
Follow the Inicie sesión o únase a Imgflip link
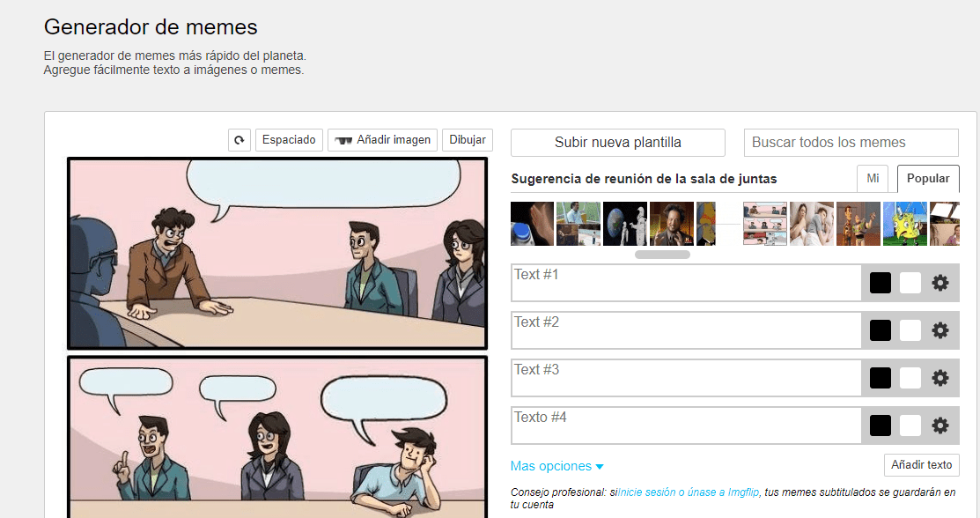tap(689, 492)
